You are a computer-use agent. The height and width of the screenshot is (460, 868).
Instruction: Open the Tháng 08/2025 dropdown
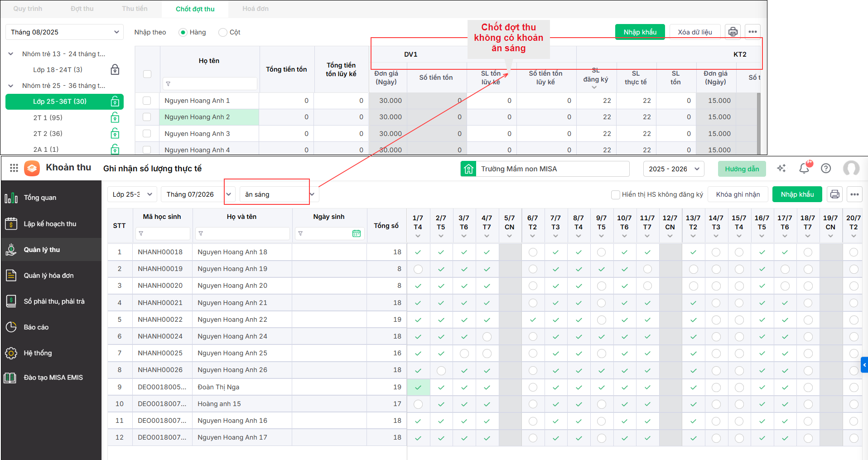(65, 32)
